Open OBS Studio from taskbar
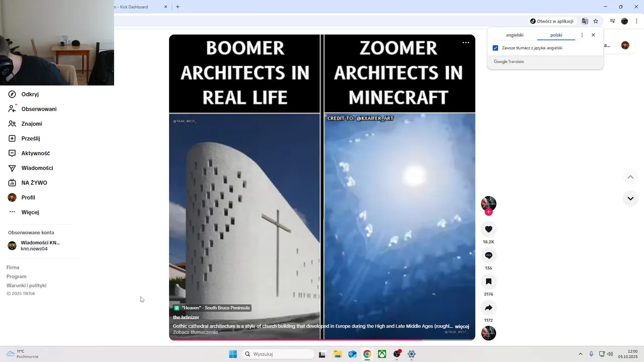Screen dimensions: 644x362 click(397, 354)
